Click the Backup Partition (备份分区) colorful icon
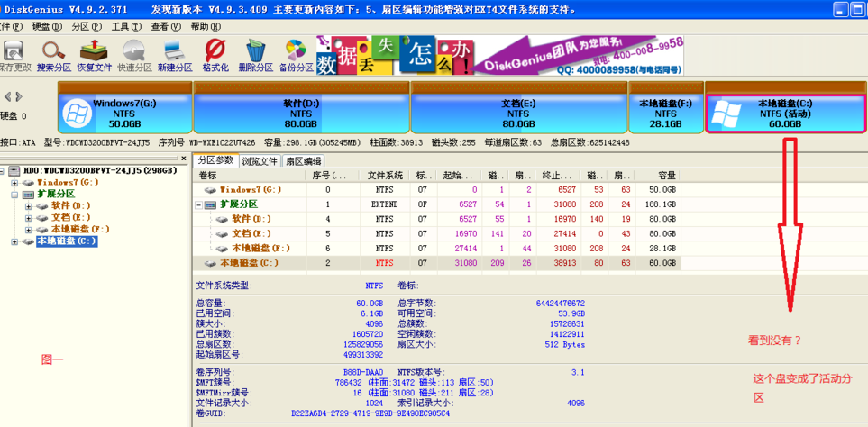The image size is (868, 427). pyautogui.click(x=297, y=50)
